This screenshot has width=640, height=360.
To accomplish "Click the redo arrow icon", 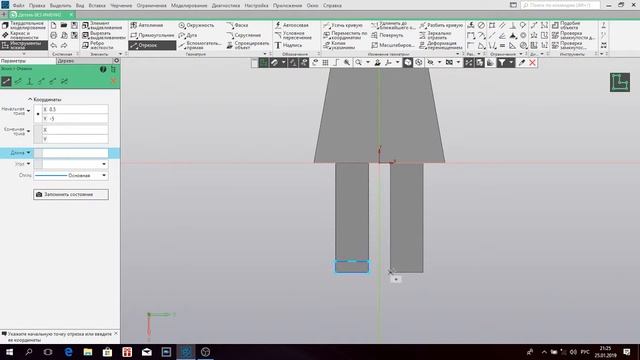I will click(x=64, y=45).
